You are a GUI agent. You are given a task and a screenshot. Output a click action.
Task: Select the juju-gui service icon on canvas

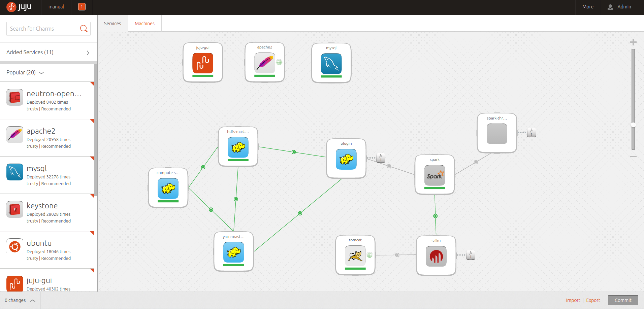(x=203, y=63)
